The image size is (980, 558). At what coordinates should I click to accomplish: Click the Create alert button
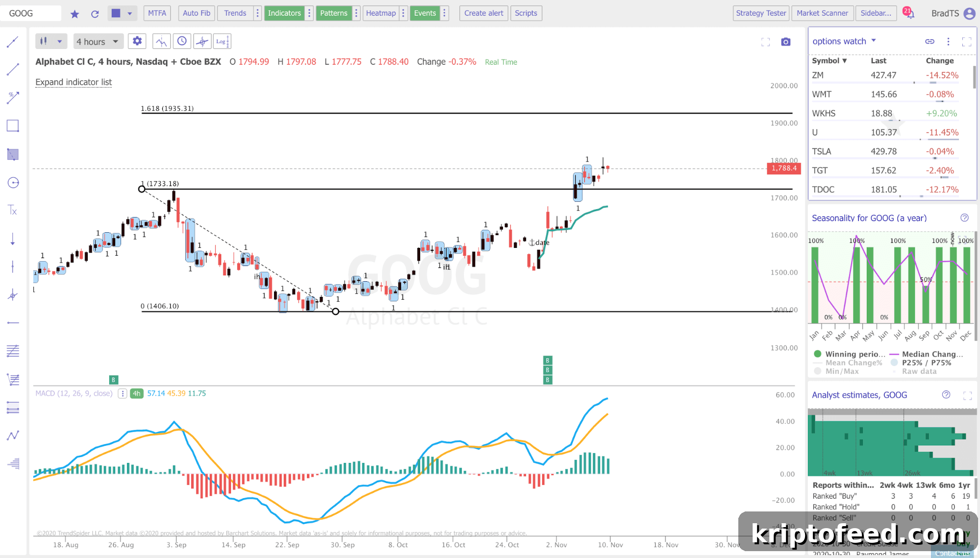pos(484,13)
